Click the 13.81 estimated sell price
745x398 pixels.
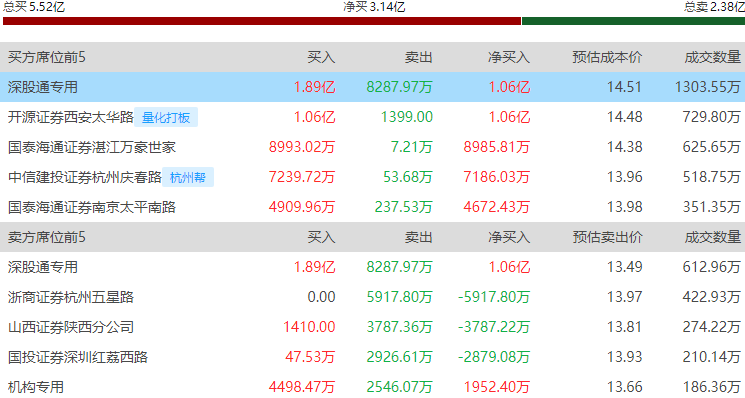click(624, 327)
